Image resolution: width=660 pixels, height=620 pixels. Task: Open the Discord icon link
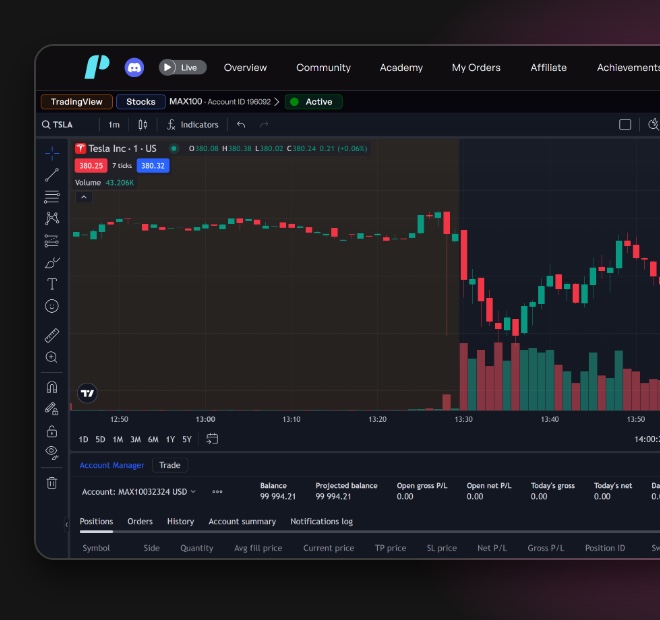pyautogui.click(x=134, y=67)
